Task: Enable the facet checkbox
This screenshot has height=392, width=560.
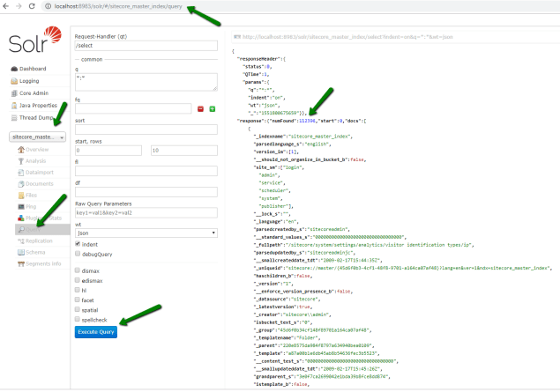Action: pos(78,298)
